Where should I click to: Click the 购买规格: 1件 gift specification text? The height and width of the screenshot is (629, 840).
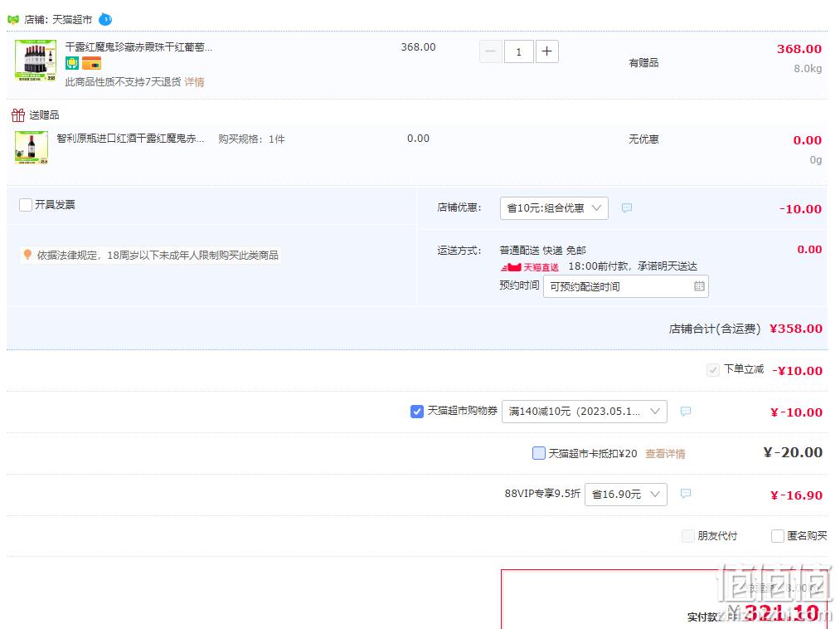pyautogui.click(x=251, y=139)
